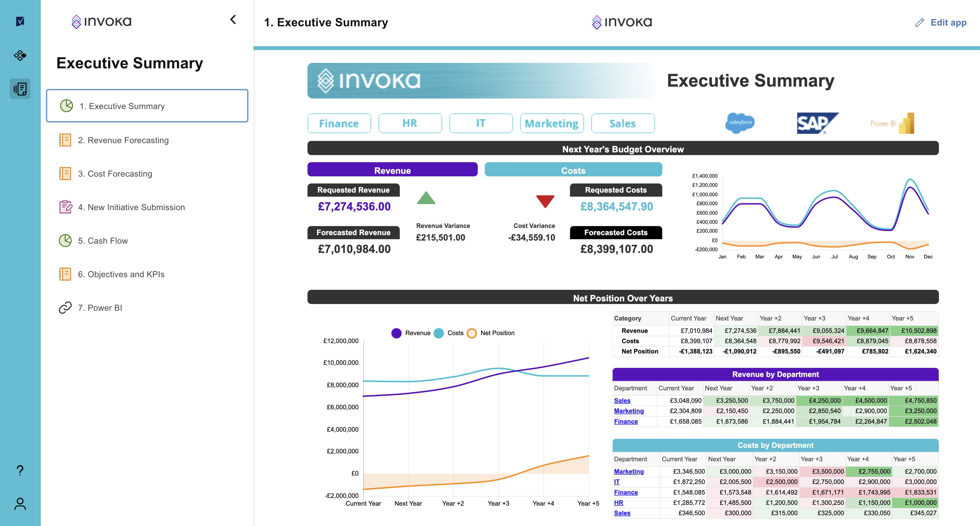The image size is (980, 526).
Task: Open Finance link in Revenue by Department
Action: coord(626,421)
